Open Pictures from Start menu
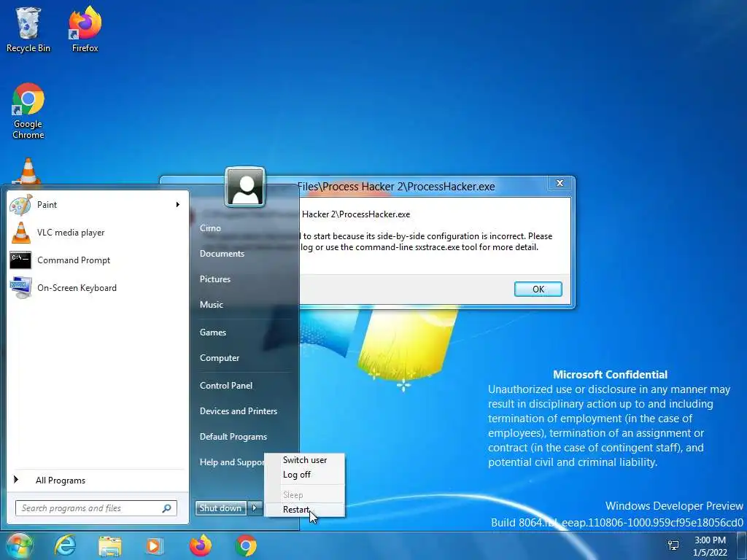 [215, 279]
